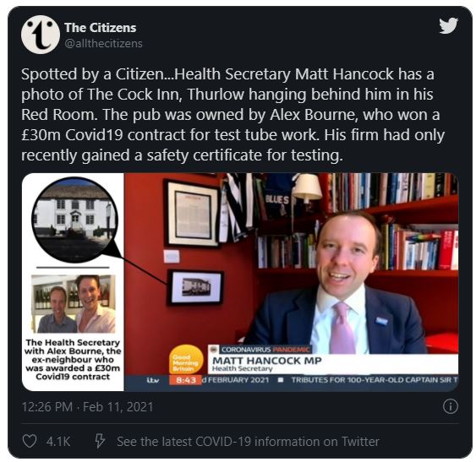
Task: Click the info circle icon
Action: click(450, 406)
